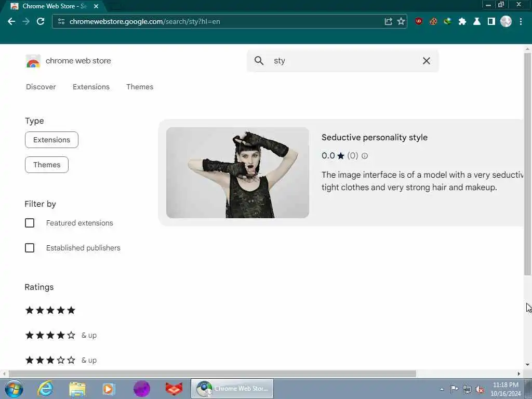This screenshot has height=399, width=532.
Task: Open the Windows Start button
Action: pyautogui.click(x=14, y=389)
